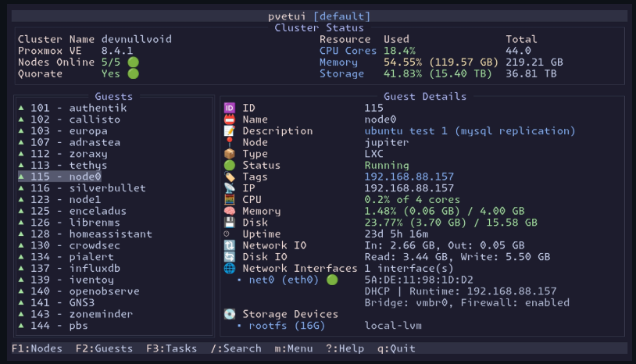Click running triangle icon beside 144 pbs
This screenshot has height=364, width=636.
21,325
